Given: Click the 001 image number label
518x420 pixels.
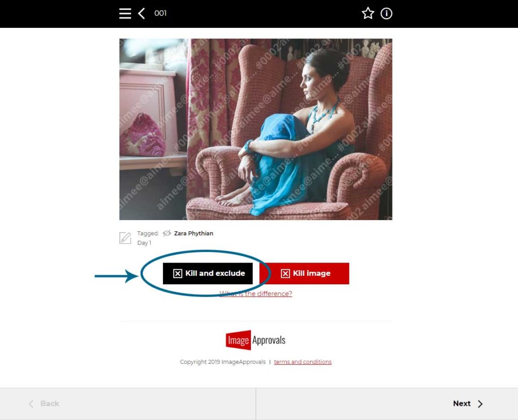Looking at the screenshot, I should [160, 13].
